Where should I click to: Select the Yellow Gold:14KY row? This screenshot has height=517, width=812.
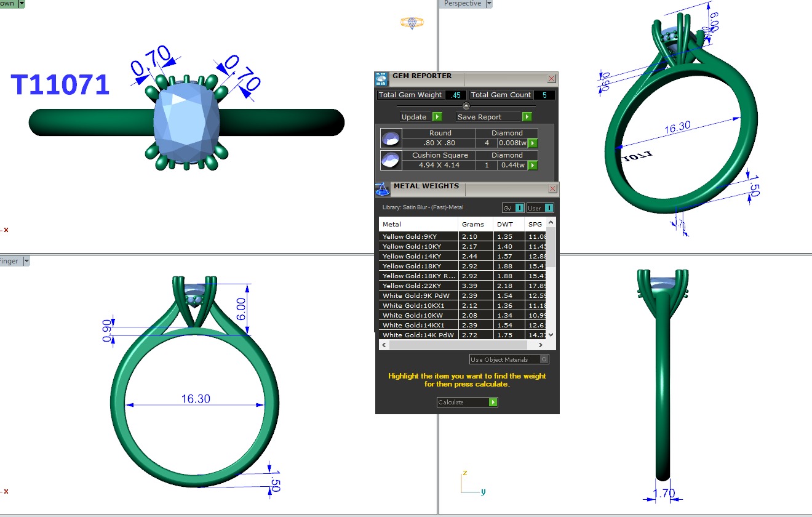point(418,256)
